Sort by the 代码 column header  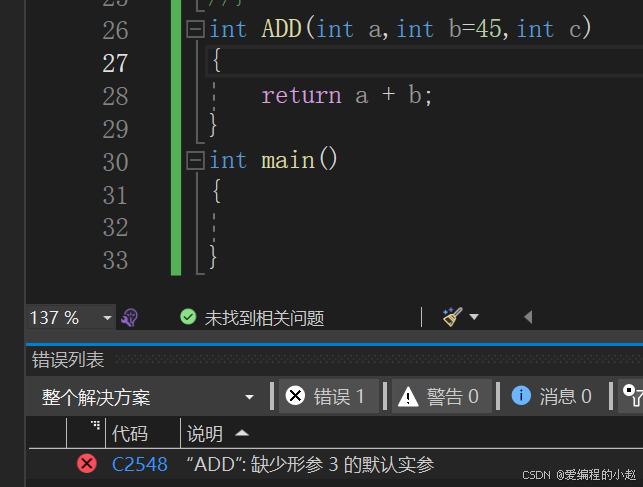[130, 433]
